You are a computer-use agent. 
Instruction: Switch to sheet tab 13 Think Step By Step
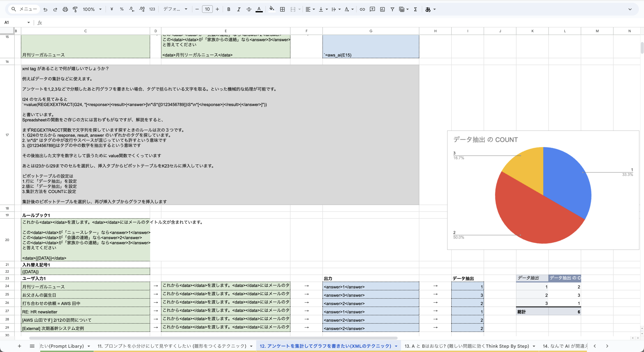pos(467,346)
